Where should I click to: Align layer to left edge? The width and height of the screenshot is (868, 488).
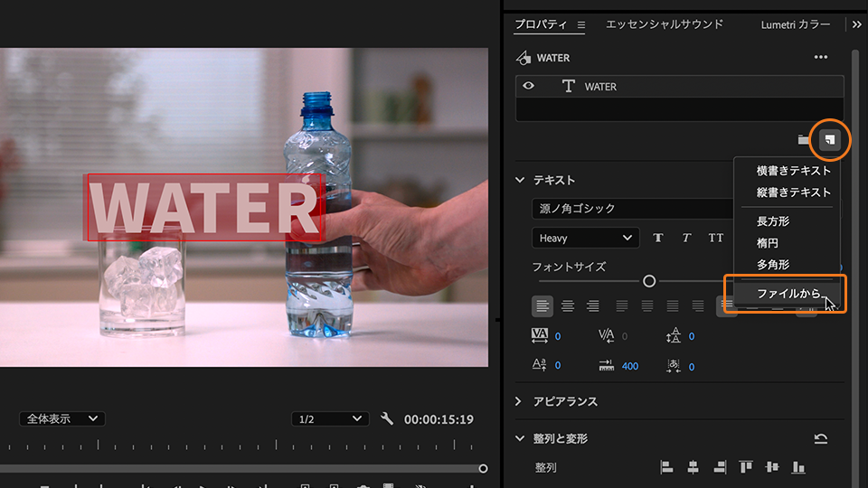point(666,467)
